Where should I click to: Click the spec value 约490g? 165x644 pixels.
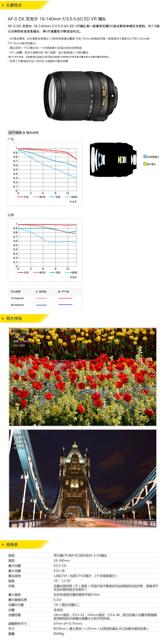click(59, 634)
